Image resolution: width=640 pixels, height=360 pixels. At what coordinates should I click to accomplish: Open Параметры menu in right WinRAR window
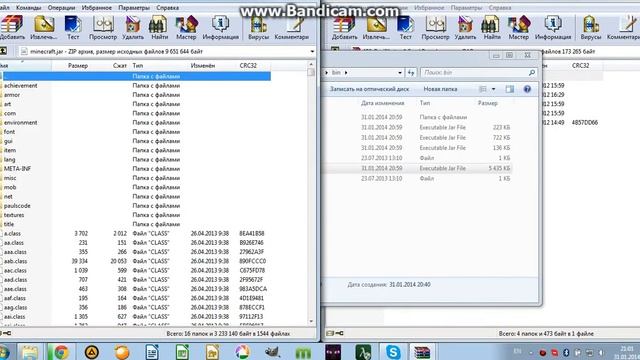pyautogui.click(x=466, y=8)
